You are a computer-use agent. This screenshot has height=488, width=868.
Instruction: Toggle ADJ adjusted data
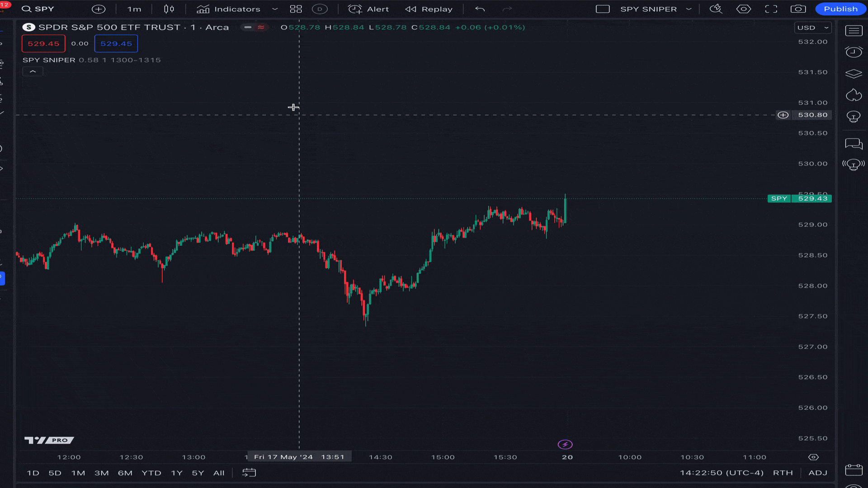click(818, 473)
